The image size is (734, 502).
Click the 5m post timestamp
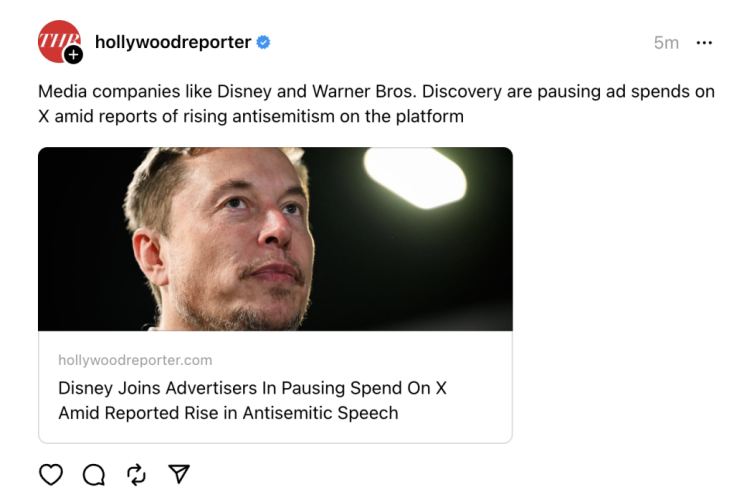666,43
